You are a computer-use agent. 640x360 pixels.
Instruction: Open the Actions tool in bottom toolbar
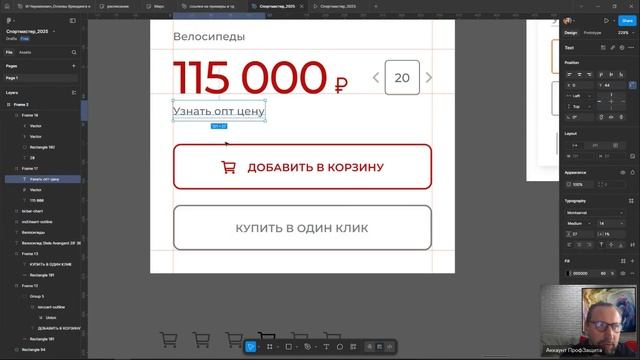[x=353, y=347]
